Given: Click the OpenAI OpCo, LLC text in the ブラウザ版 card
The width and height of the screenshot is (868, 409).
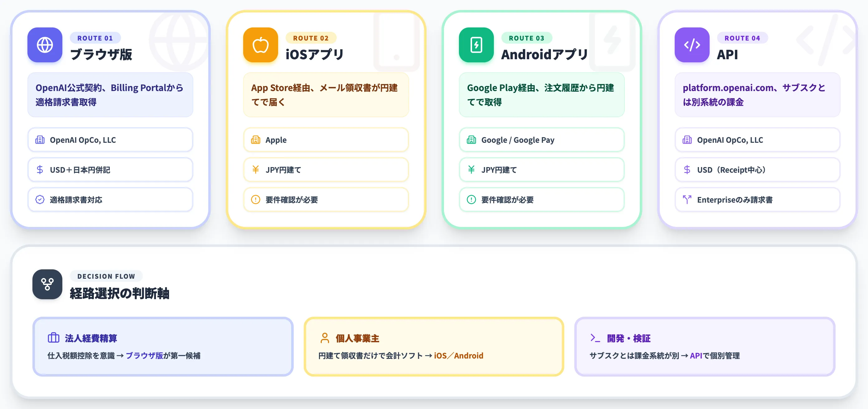Looking at the screenshot, I should [83, 140].
